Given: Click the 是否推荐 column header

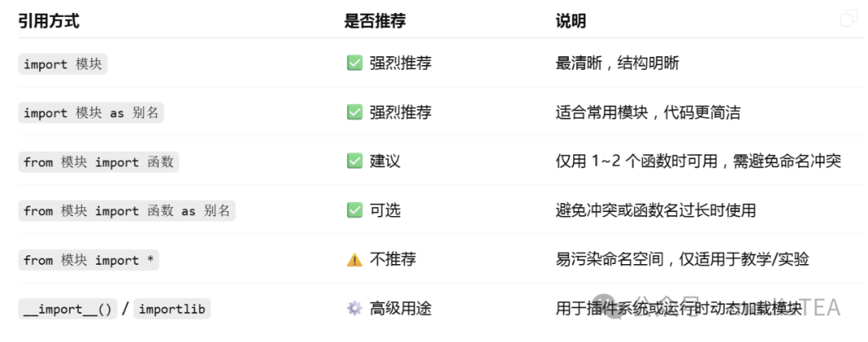Looking at the screenshot, I should click(375, 22).
